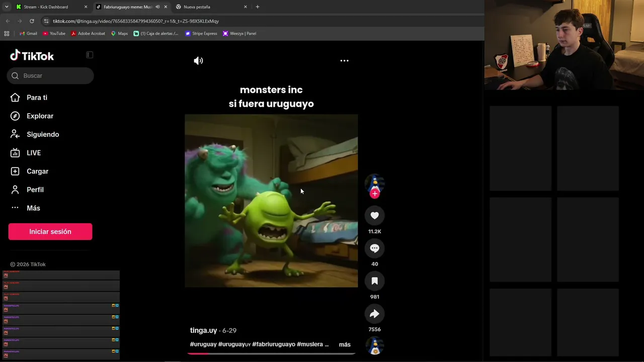Open the comments with the speech bubble icon

[x=374, y=248]
